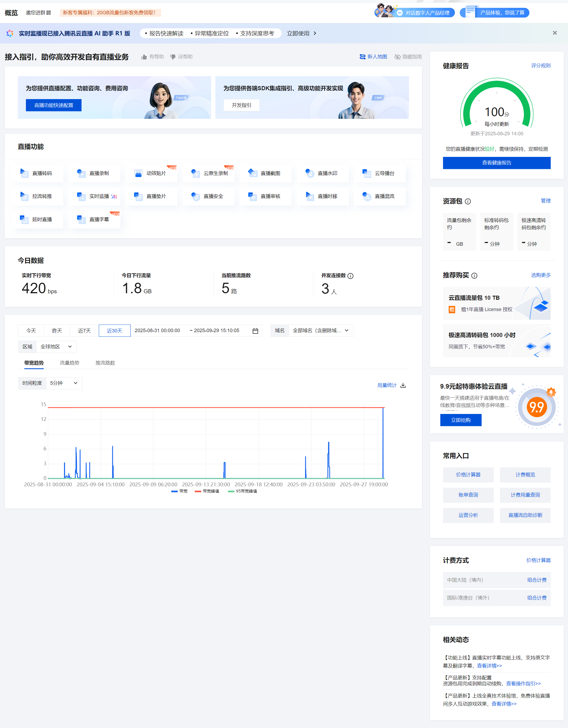Open the 直播转码 feature icon

25,173
